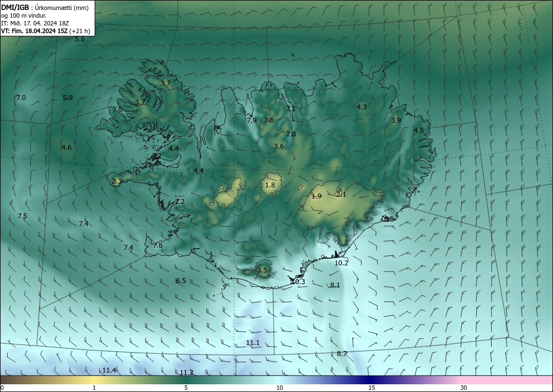Viewport: 553px width, 392px height.
Task: Click the 8.1 value over the southern ocean
Action: point(335,285)
